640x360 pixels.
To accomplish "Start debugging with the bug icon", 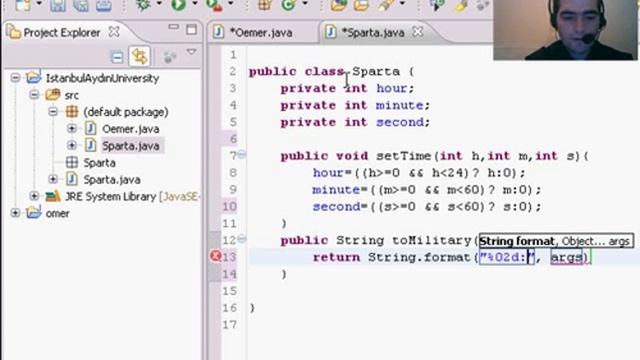I will point(143,5).
